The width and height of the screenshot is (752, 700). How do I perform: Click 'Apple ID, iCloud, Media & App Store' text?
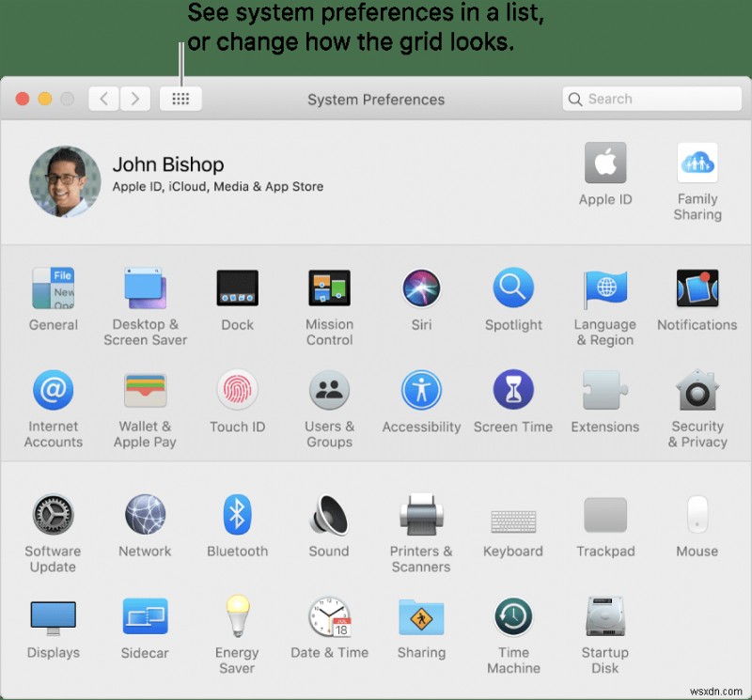(x=218, y=186)
